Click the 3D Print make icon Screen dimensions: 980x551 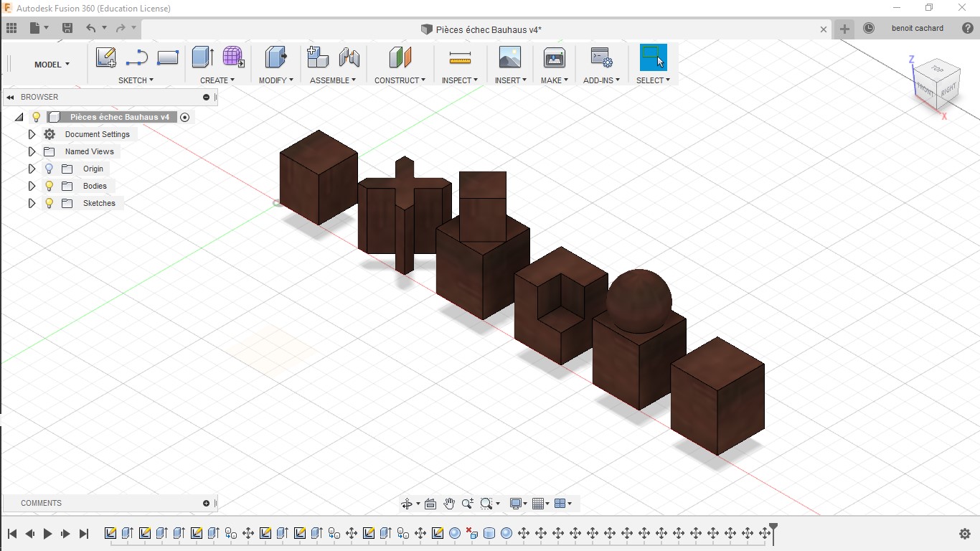click(x=555, y=57)
